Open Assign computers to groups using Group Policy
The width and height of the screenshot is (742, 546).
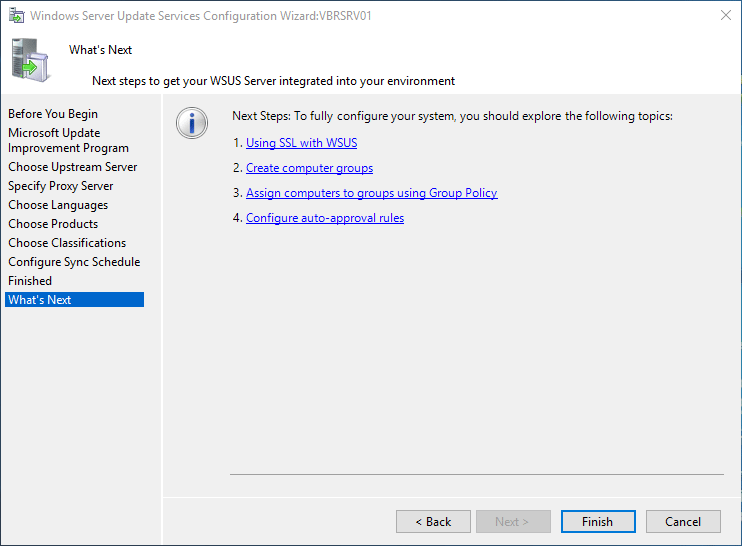point(371,193)
